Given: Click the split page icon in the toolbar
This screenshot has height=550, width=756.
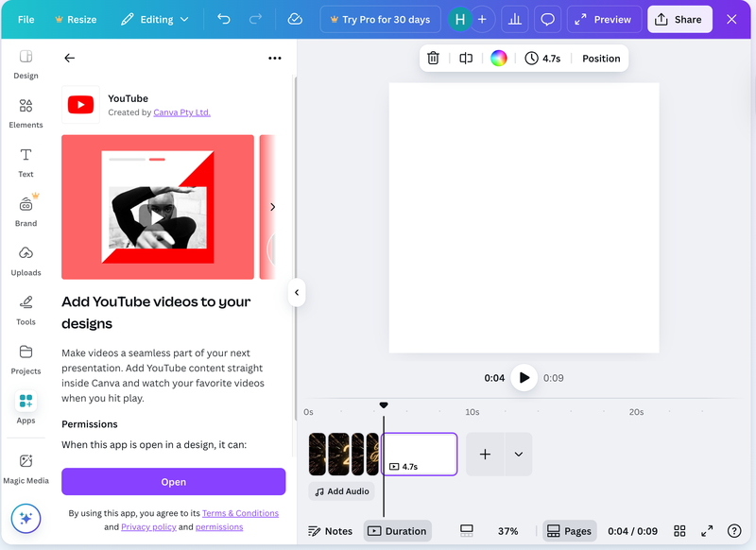Looking at the screenshot, I should coord(466,59).
